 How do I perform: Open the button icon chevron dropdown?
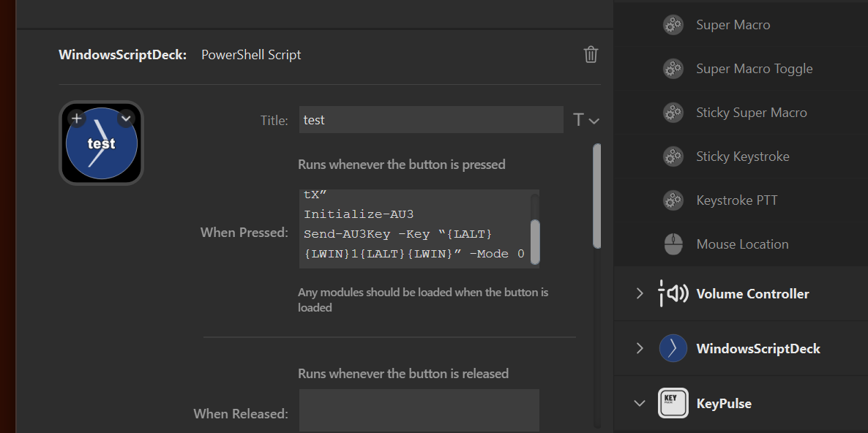(x=126, y=118)
